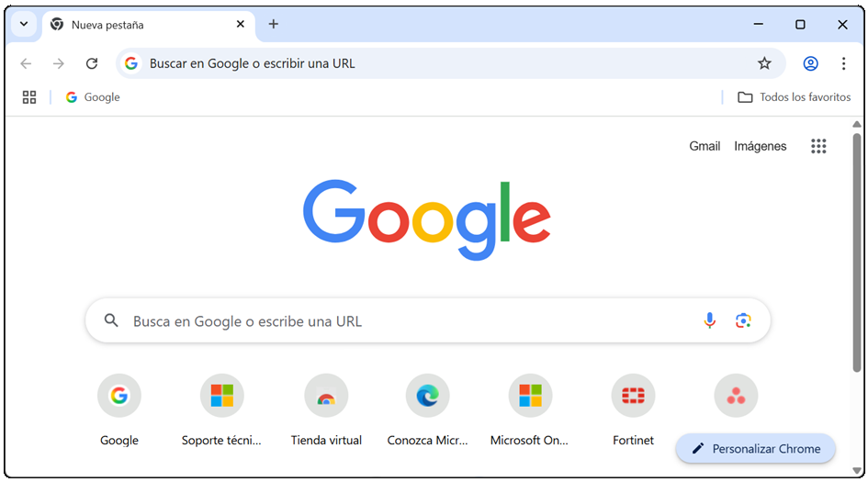Open the red three-dots shortcut tile
The height and width of the screenshot is (482, 868).
736,396
